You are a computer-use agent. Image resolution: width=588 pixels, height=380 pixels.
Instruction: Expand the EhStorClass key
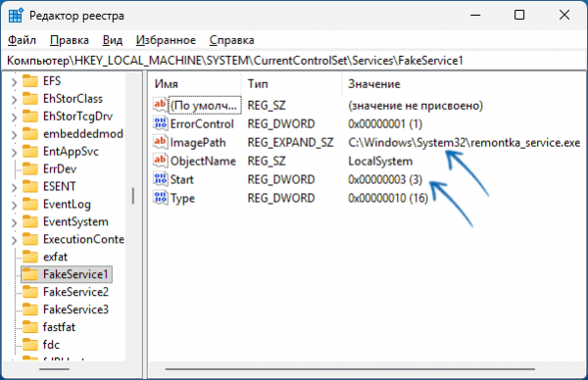14,100
